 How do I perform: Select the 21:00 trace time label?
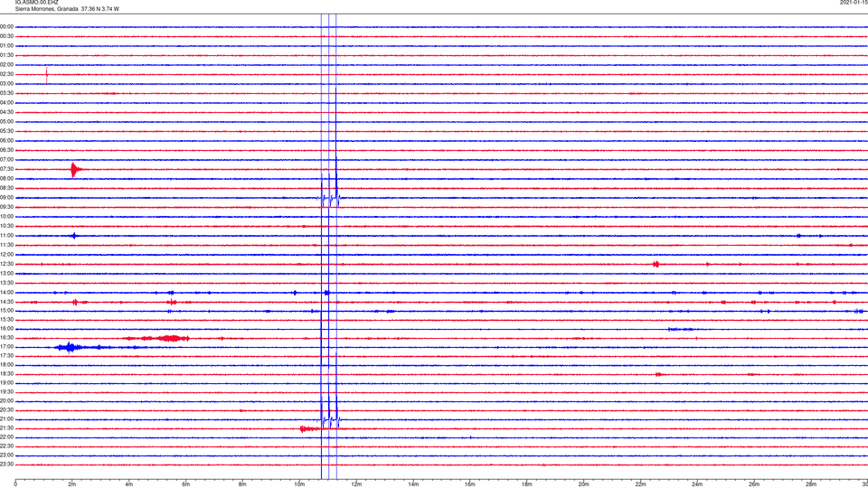click(6, 419)
